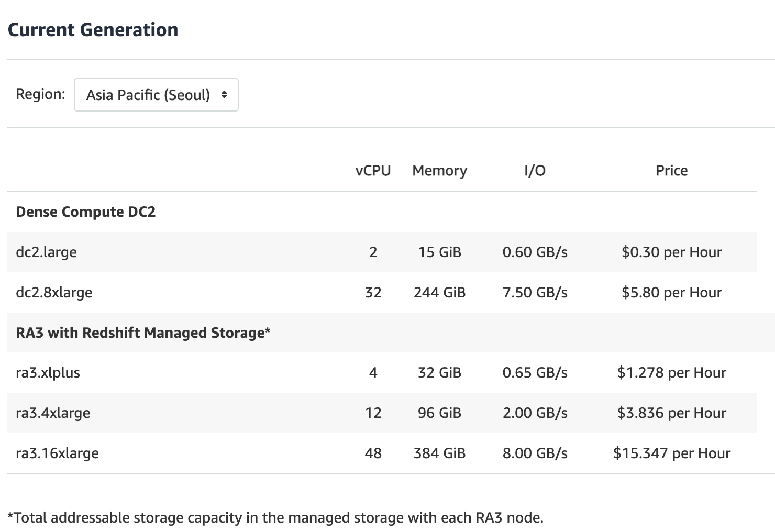Click the up-down arrow icon in Region selector
The image size is (775, 532).
click(224, 95)
